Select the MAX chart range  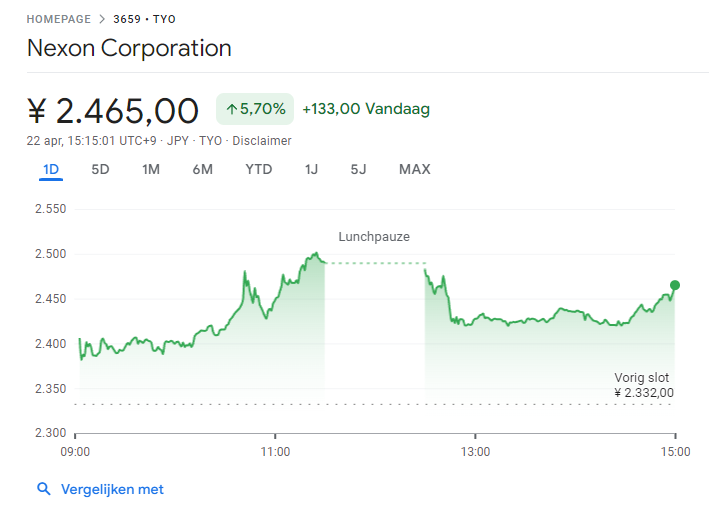[x=414, y=169]
